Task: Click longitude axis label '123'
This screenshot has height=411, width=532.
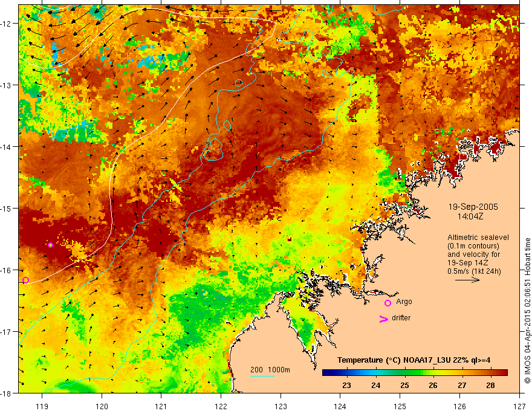Action: pos(281,406)
